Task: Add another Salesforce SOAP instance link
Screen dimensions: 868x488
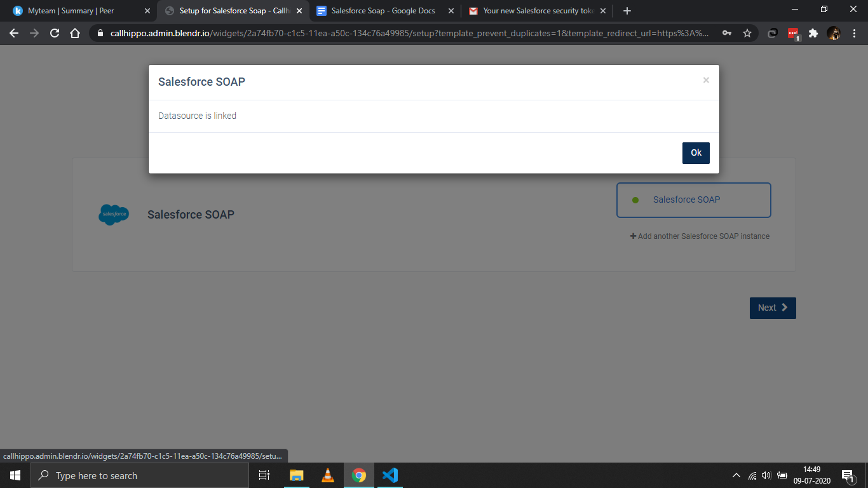Action: (700, 236)
